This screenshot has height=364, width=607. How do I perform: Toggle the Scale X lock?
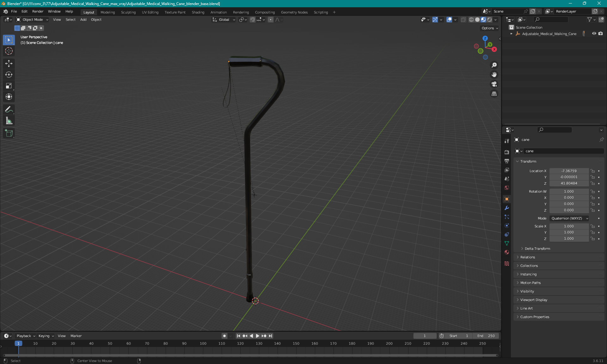click(x=593, y=226)
